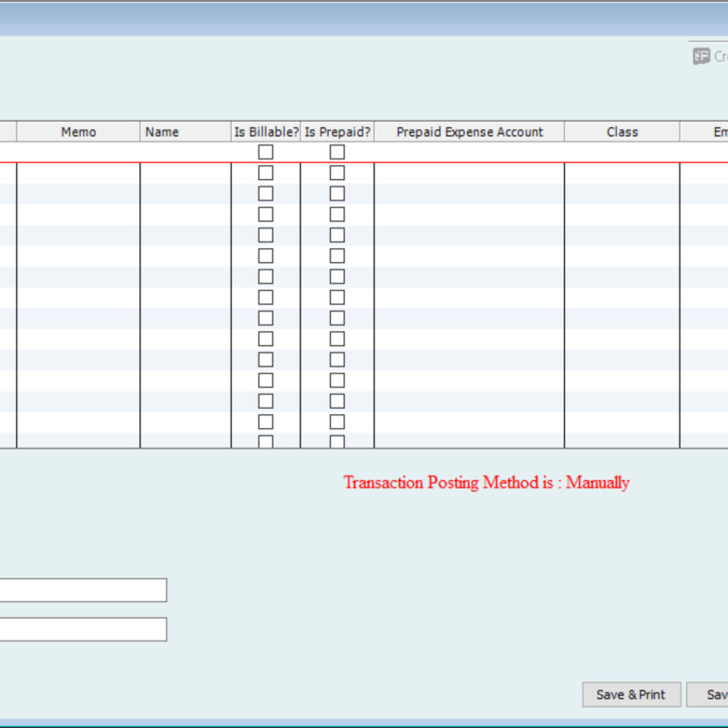Screen dimensions: 728x728
Task: Focus the lower text field at the bottom
Action: tap(82, 630)
